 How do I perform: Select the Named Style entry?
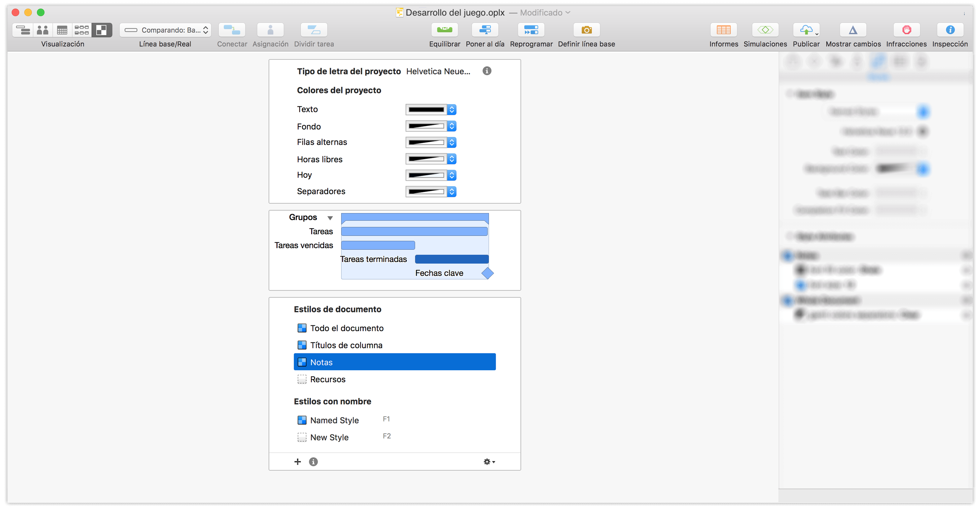[334, 420]
